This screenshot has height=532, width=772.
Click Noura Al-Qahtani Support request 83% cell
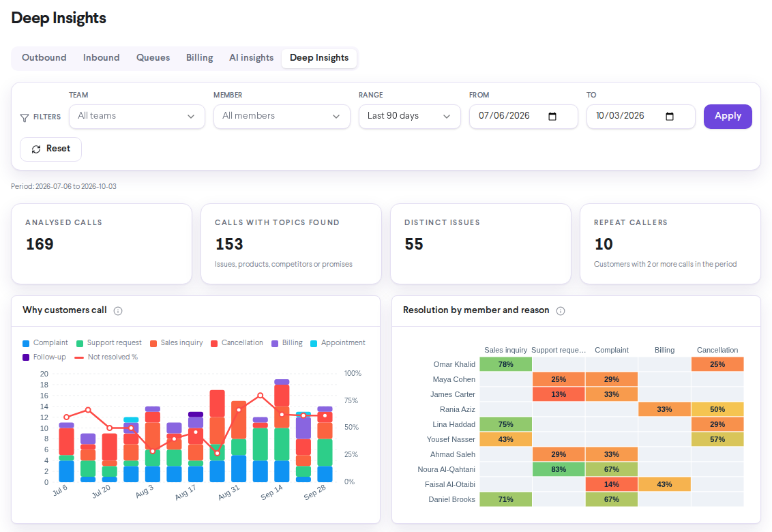[559, 469]
